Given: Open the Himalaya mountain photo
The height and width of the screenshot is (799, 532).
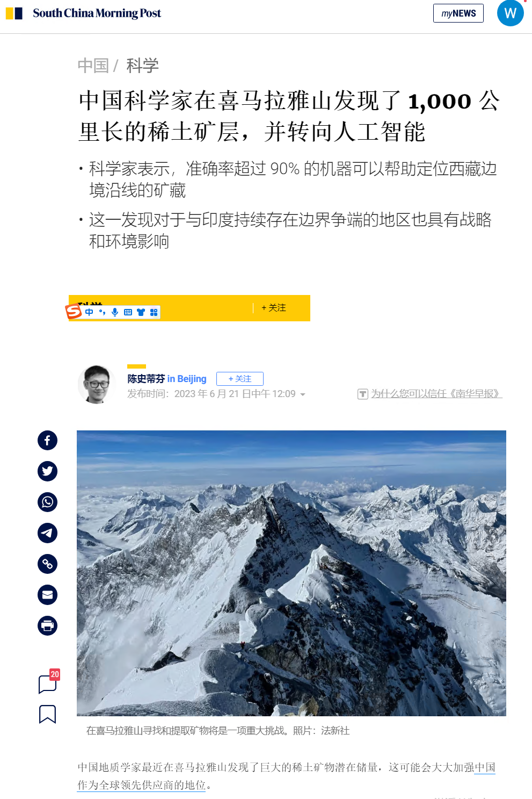Looking at the screenshot, I should pyautogui.click(x=291, y=573).
